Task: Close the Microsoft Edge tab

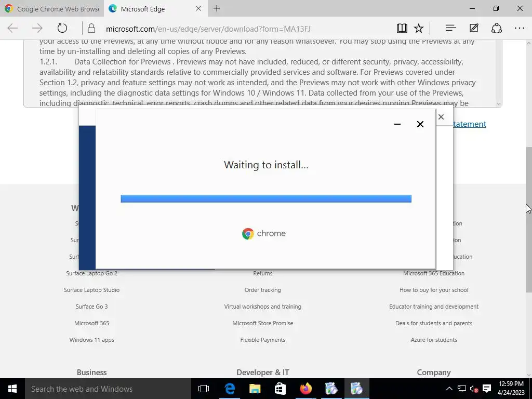Action: point(198,8)
